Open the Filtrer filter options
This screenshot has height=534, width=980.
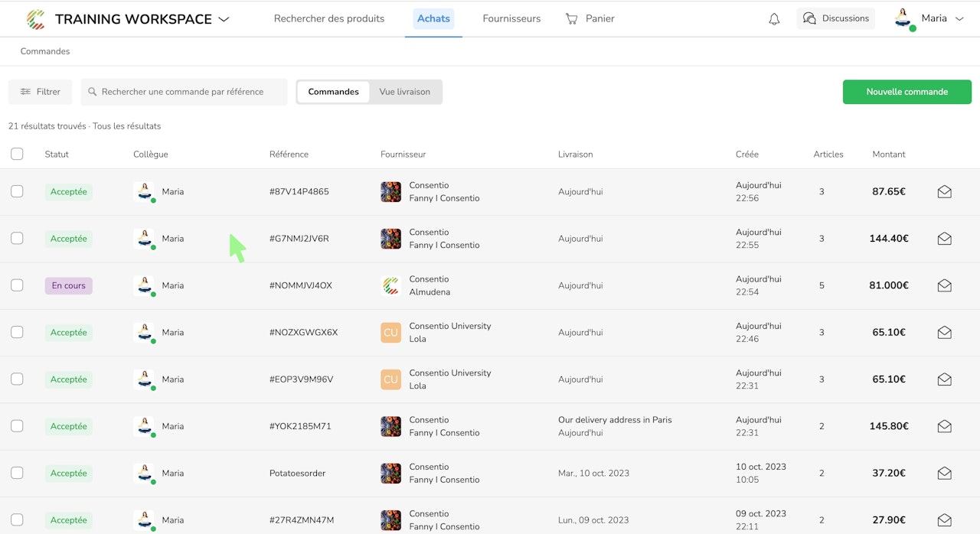pos(40,92)
